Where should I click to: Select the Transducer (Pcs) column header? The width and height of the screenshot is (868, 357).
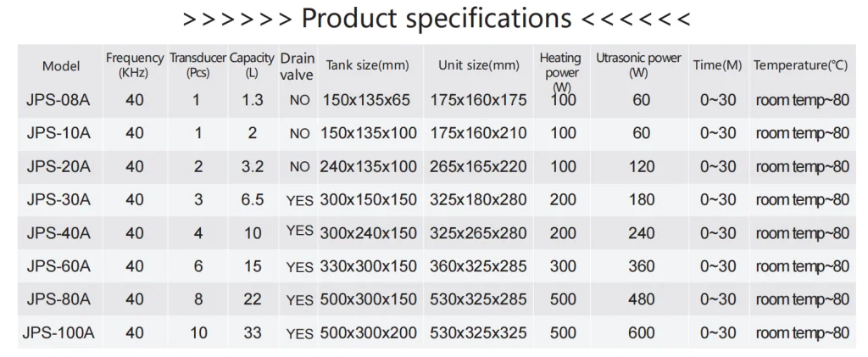click(198, 65)
